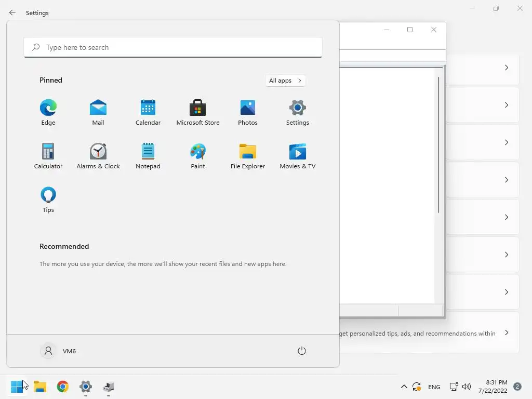Open the Calendar app
The image size is (532, 399).
coord(148,112)
